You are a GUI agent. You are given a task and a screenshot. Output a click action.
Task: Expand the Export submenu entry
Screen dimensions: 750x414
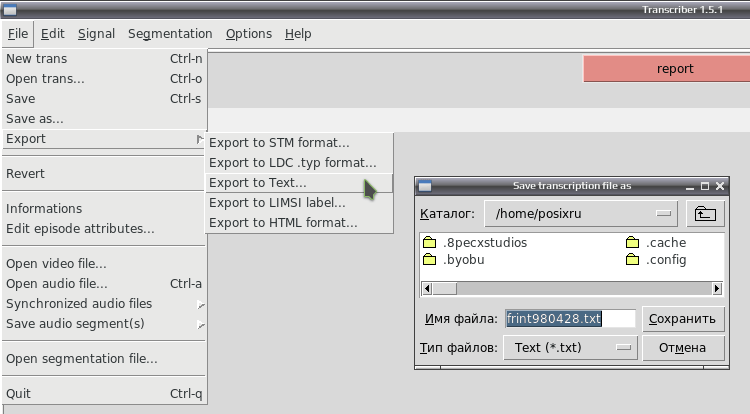104,139
